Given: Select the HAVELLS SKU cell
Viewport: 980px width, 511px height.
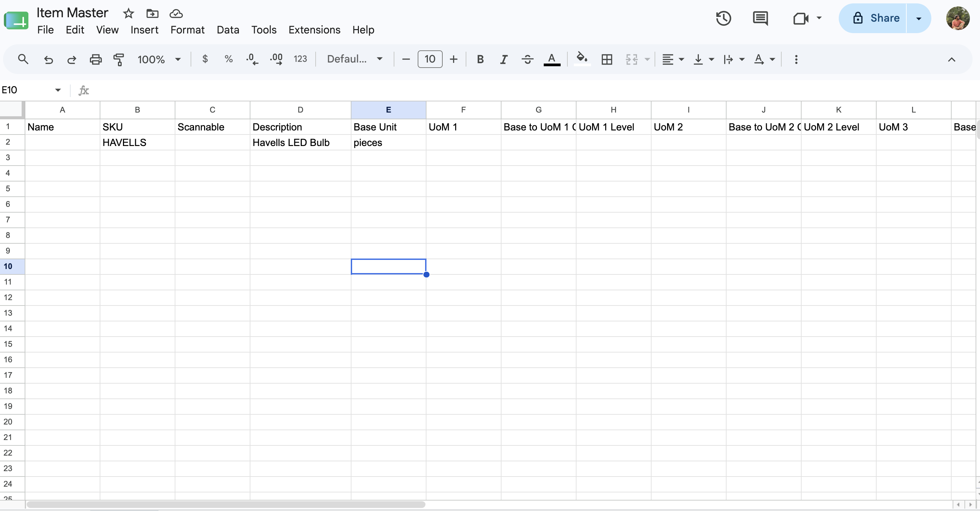Looking at the screenshot, I should [137, 142].
